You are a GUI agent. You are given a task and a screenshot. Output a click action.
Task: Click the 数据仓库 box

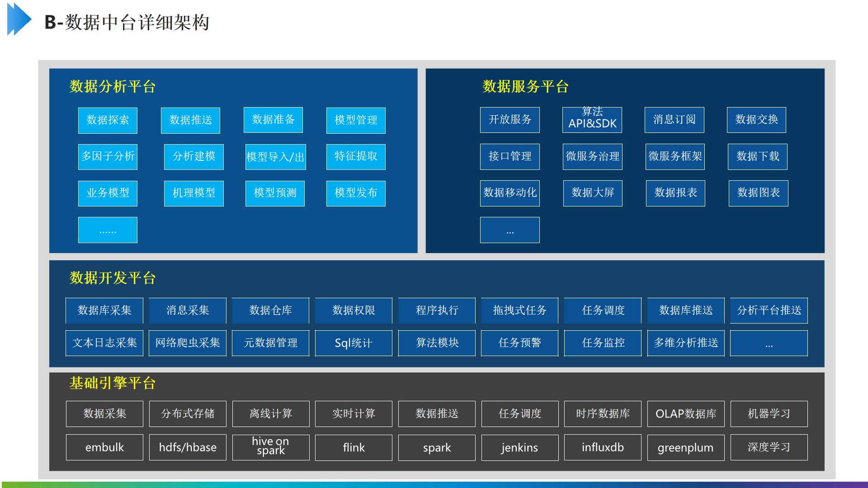[x=271, y=310]
